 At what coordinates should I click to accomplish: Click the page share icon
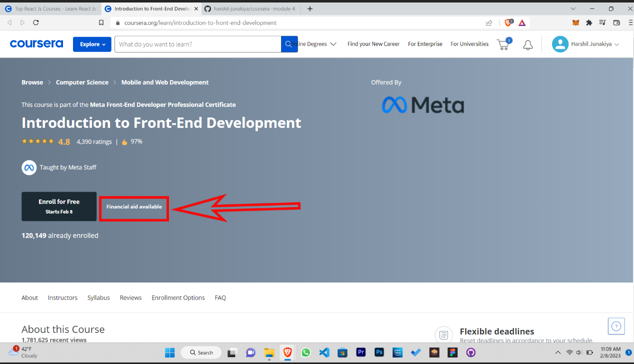(x=489, y=22)
